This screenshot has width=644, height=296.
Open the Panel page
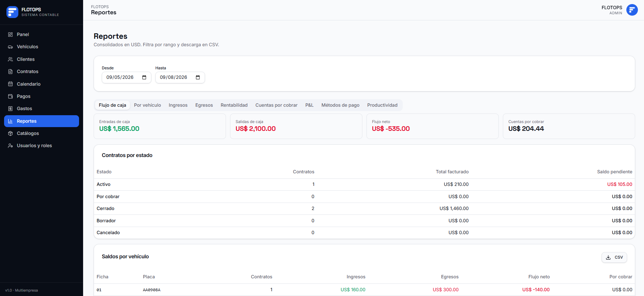pyautogui.click(x=41, y=34)
